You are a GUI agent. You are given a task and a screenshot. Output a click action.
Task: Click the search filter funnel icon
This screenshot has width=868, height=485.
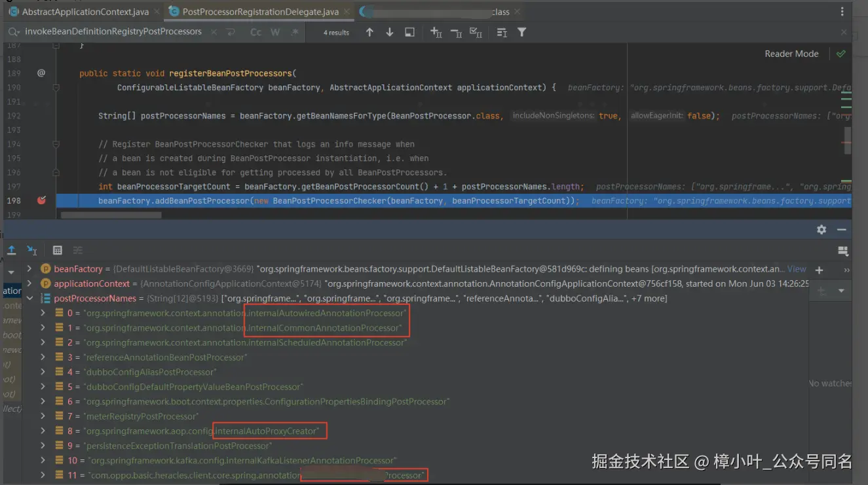coord(521,32)
